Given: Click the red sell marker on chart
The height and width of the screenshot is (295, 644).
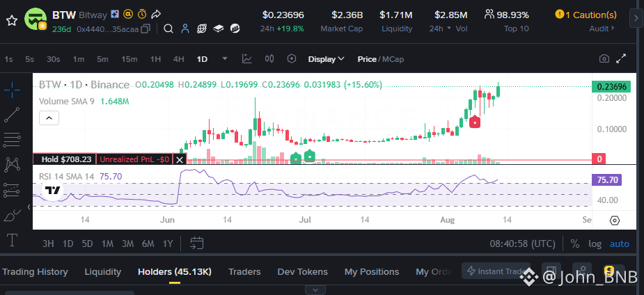Looking at the screenshot, I should tap(475, 122).
